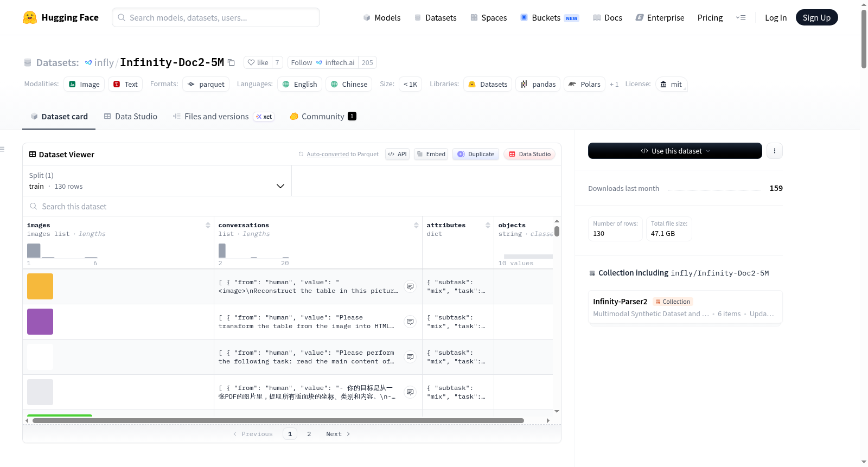Click the Log In link
The image size is (868, 467).
[776, 17]
